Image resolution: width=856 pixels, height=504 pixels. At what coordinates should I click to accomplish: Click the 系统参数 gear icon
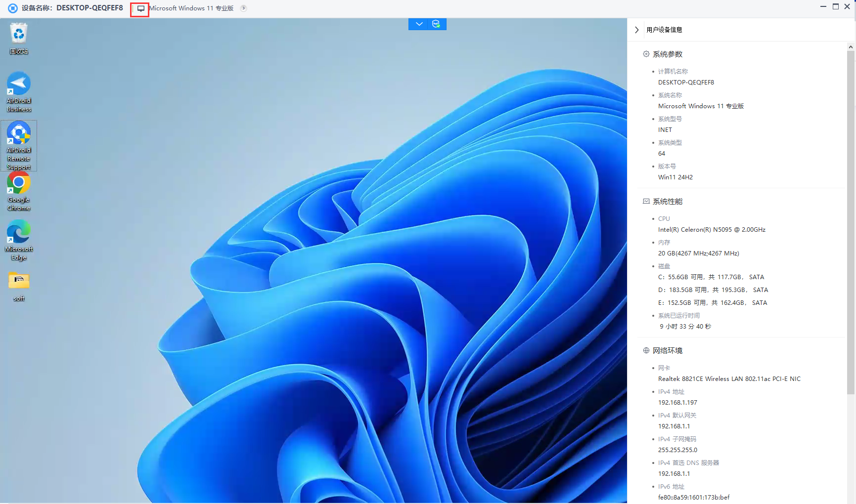pyautogui.click(x=646, y=54)
